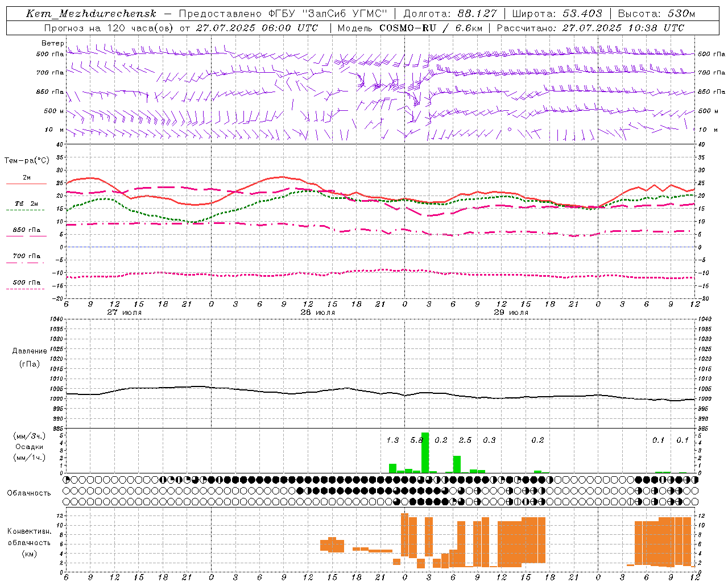Click the station title Kem_Mezhdurechensk

91,14
